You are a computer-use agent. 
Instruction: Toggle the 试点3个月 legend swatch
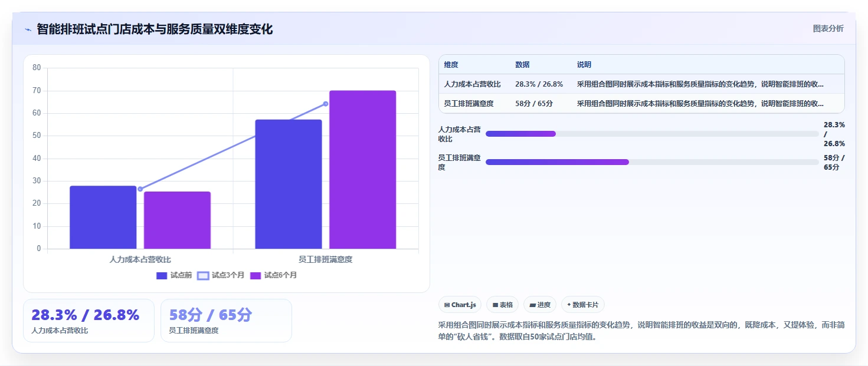tap(203, 275)
